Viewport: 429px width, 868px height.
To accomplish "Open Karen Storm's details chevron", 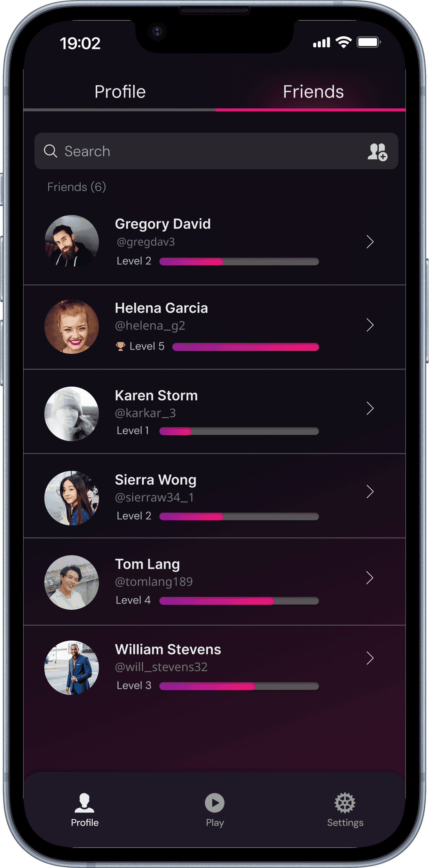I will 370,408.
